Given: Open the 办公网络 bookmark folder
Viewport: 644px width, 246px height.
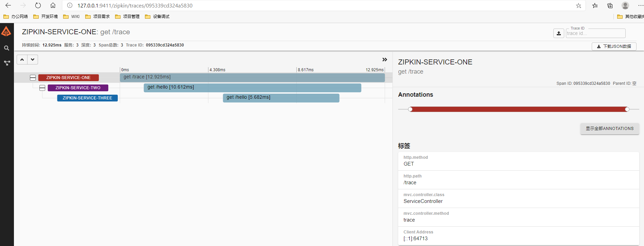Looking at the screenshot, I should pos(16,17).
